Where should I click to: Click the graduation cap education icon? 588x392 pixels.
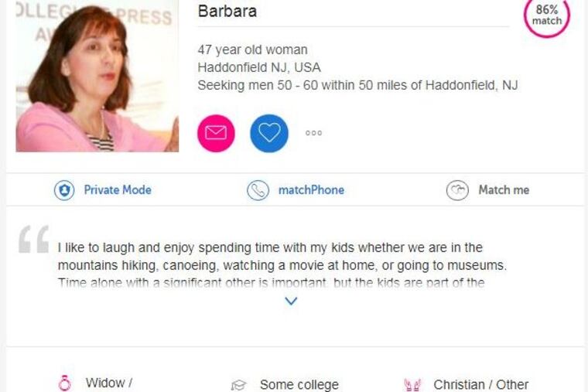238,385
